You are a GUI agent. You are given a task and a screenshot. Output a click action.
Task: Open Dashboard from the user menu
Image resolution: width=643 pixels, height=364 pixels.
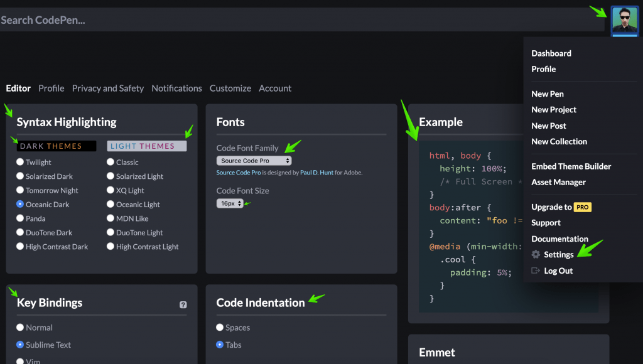click(x=551, y=53)
